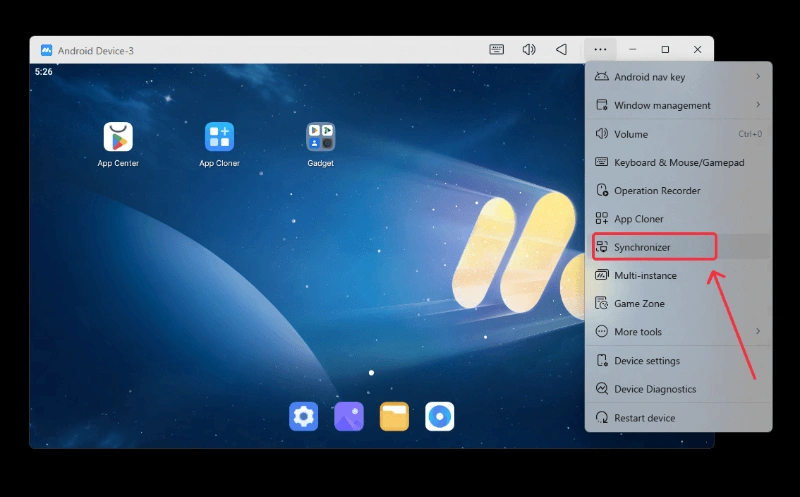Open the blue Browser app in dock
Screen dimensions: 800x497
click(x=440, y=416)
